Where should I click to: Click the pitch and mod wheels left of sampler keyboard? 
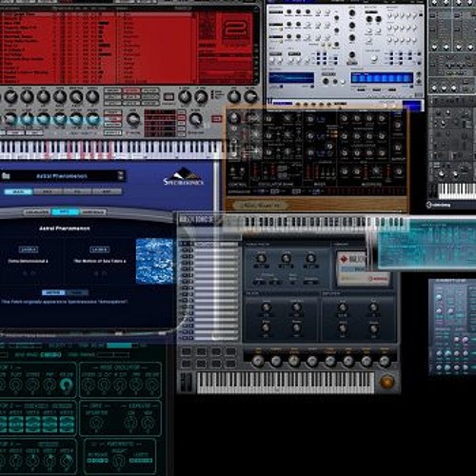(x=187, y=383)
